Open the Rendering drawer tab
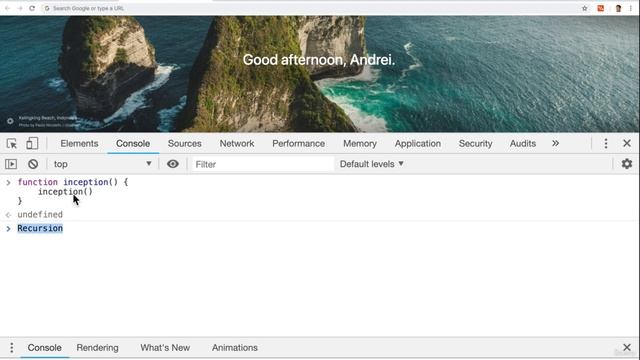The height and width of the screenshot is (360, 640). coord(97,348)
